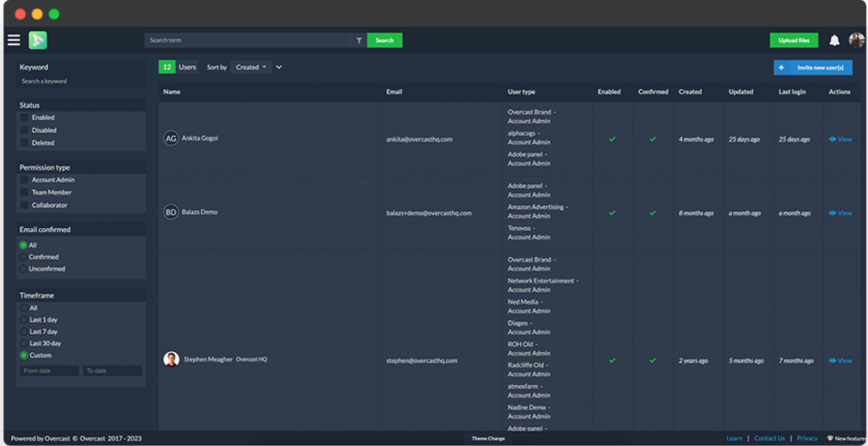
Task: Click the To date field
Action: [113, 371]
